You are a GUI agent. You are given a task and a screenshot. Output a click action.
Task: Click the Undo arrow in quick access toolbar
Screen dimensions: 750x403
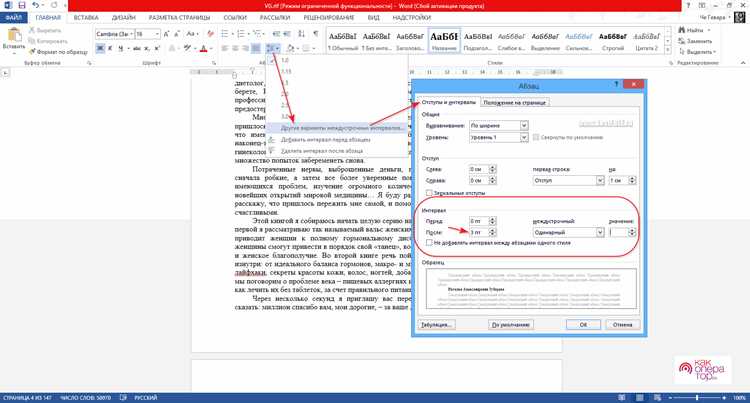click(x=36, y=5)
